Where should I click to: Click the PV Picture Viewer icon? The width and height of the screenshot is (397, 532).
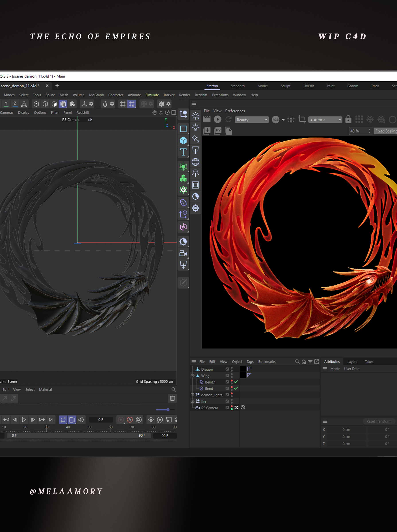(x=218, y=131)
